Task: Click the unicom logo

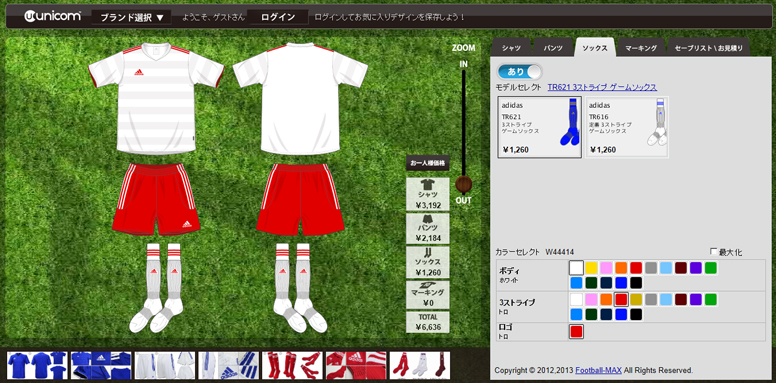Action: pyautogui.click(x=52, y=16)
